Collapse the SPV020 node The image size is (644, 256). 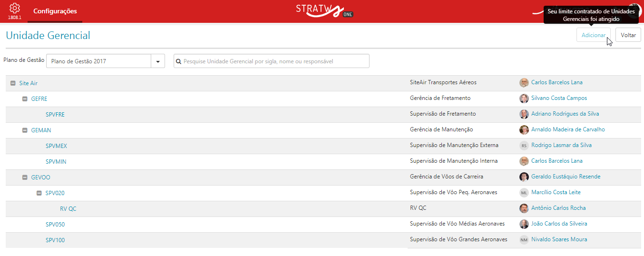pos(39,193)
